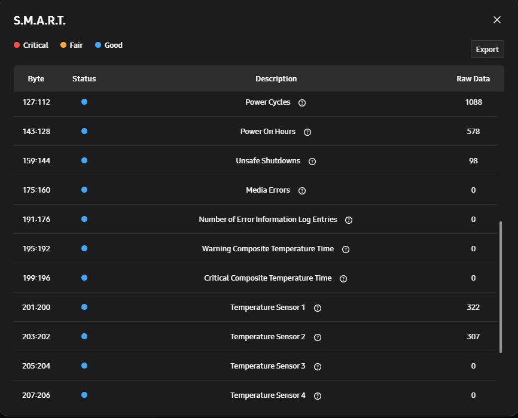This screenshot has height=420, width=518.
Task: Click the Power Cycles status dot
Action: [84, 102]
